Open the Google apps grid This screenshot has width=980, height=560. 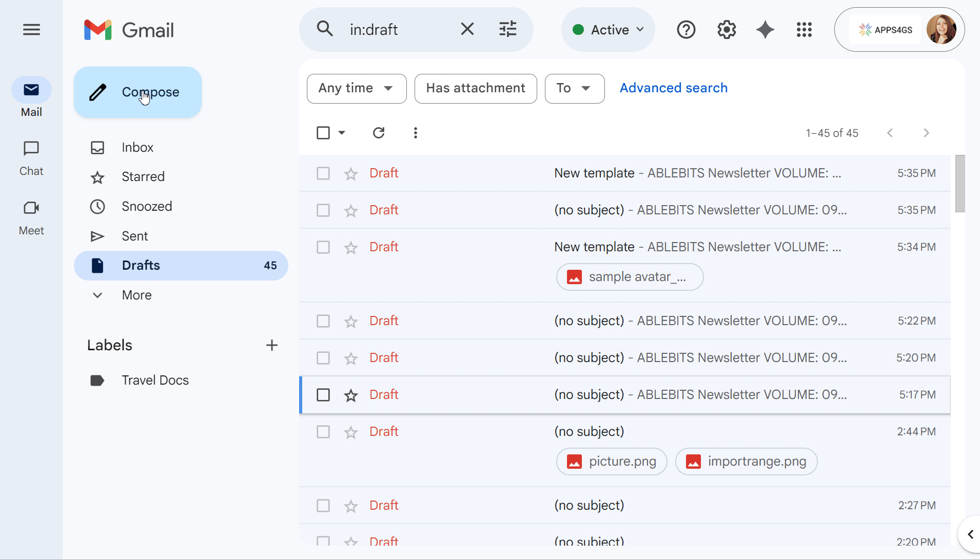tap(804, 30)
